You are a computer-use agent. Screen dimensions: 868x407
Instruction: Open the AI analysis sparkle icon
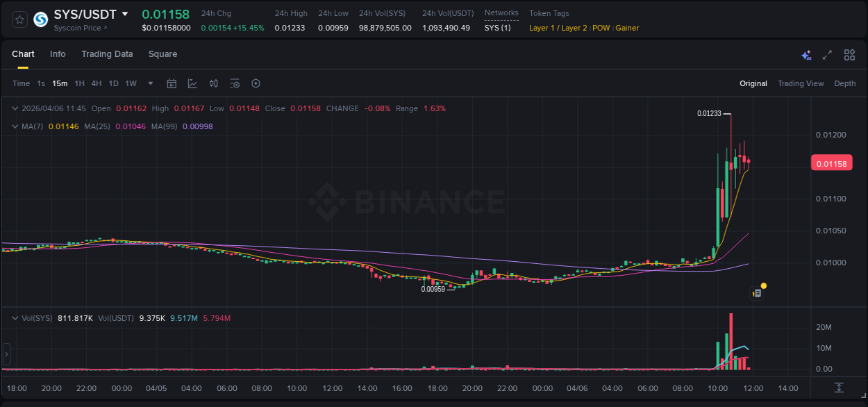pyautogui.click(x=806, y=55)
